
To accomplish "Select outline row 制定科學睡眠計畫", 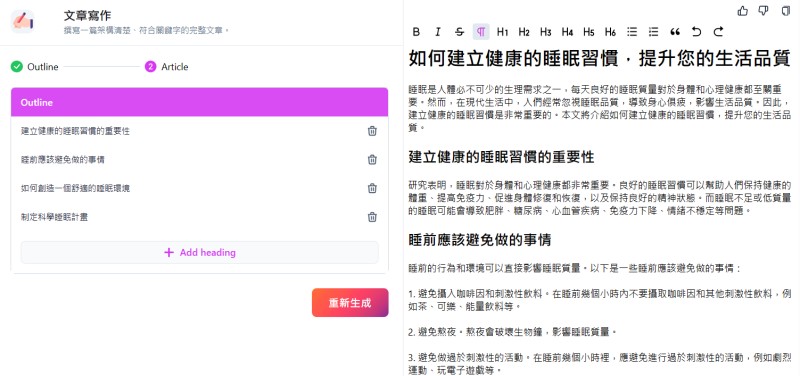I will click(x=199, y=217).
